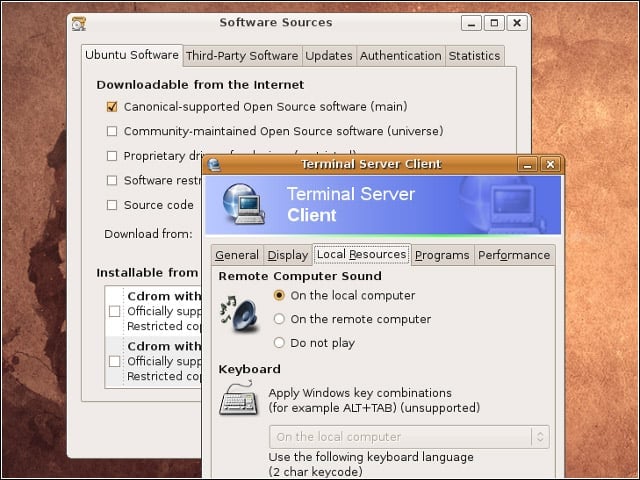Open the keyboard On the local computer dropdown
This screenshot has height=480, width=640.
click(409, 437)
